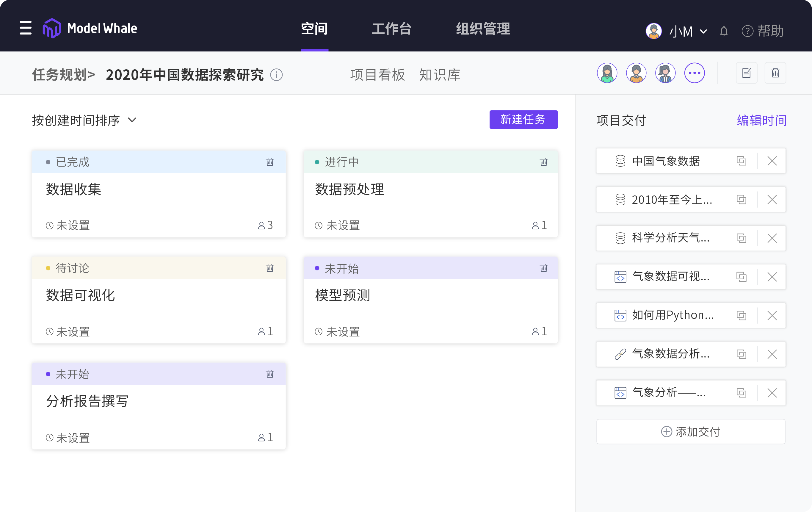This screenshot has height=512, width=812.
Task: Copy the 气象数据分析... link deliverable
Action: pyautogui.click(x=741, y=354)
